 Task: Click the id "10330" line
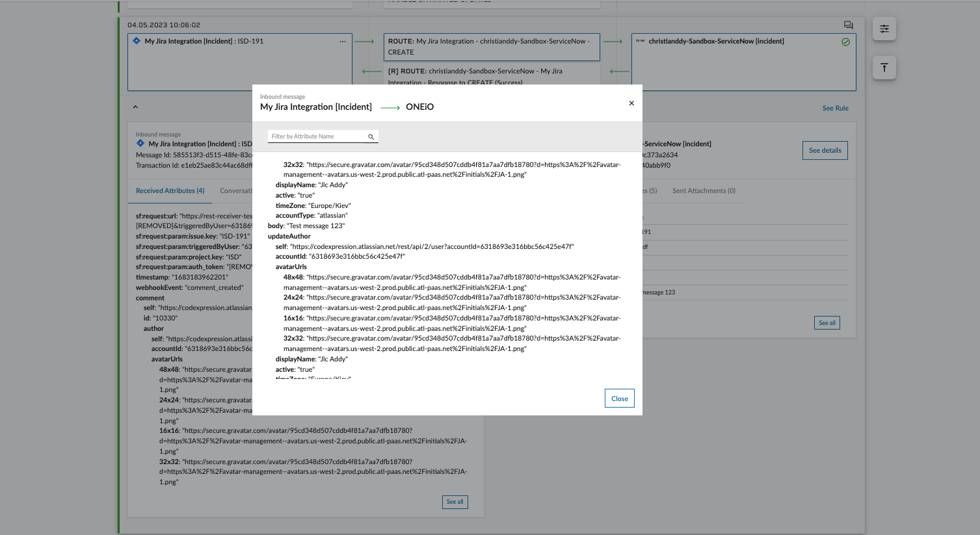click(x=161, y=318)
